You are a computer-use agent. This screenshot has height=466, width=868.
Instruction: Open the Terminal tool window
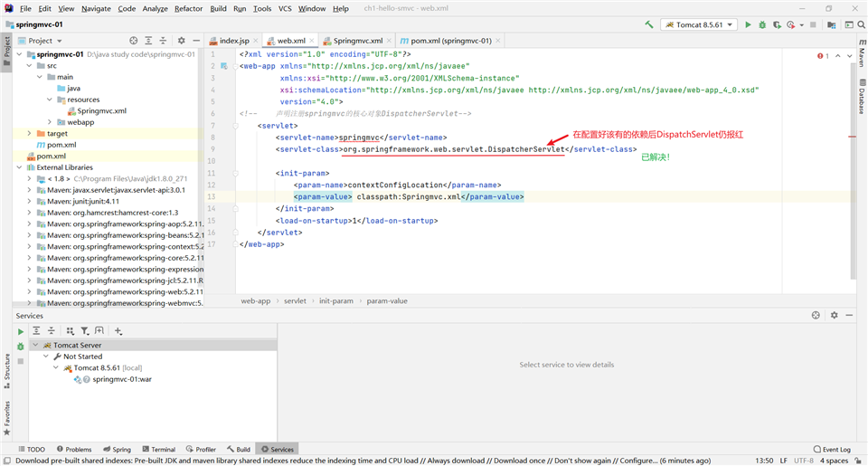pyautogui.click(x=159, y=450)
